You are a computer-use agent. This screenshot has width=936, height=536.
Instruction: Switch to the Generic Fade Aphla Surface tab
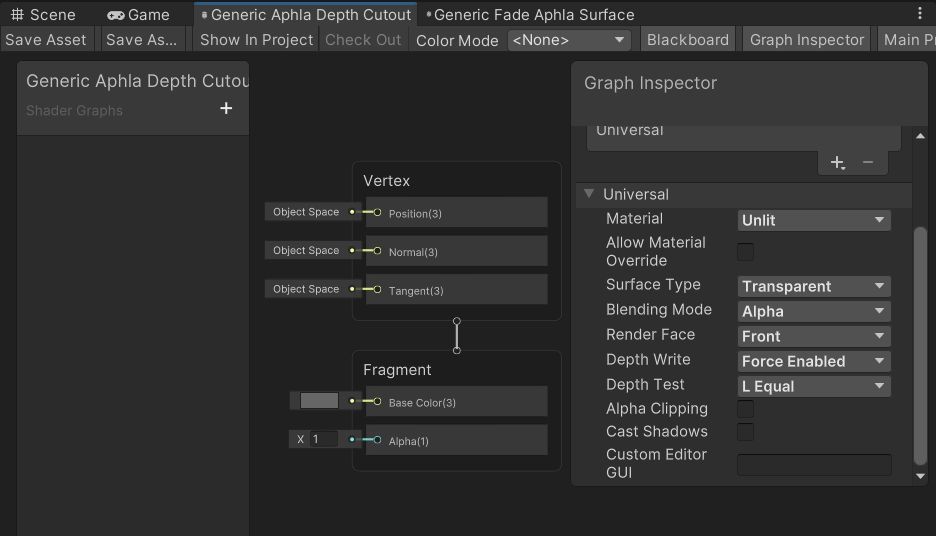tap(533, 15)
